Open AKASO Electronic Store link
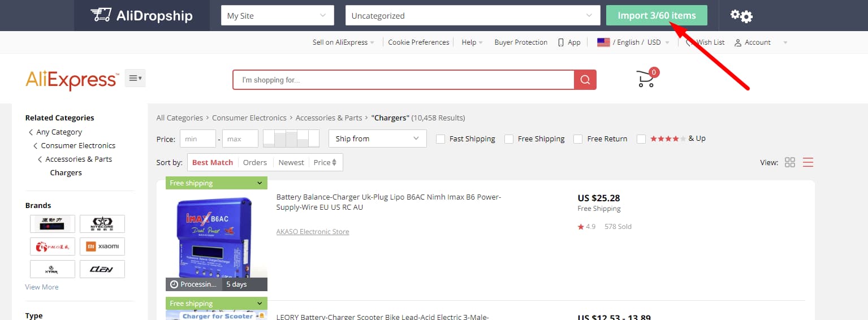Viewport: 868px width, 320px height. click(313, 232)
